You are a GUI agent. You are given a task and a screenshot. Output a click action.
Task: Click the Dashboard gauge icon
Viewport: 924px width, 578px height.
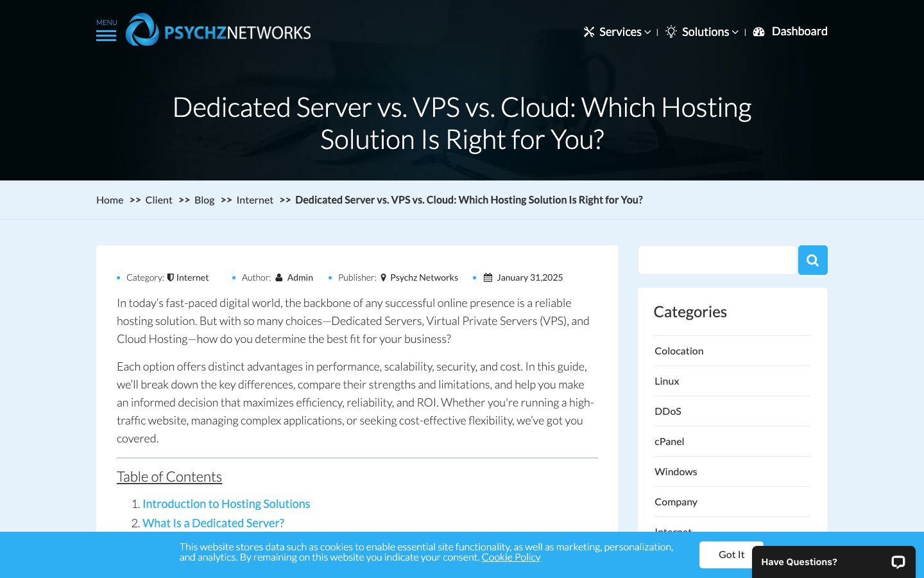(758, 31)
